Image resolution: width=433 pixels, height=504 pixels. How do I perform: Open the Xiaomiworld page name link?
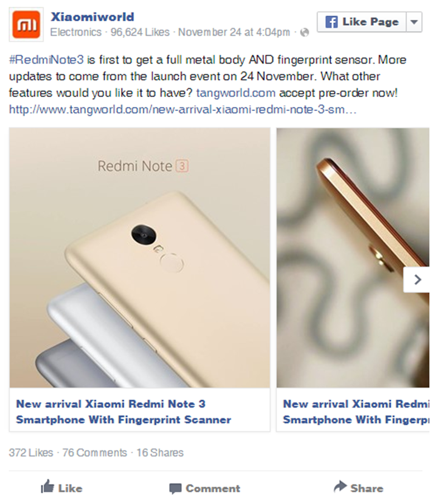click(92, 17)
